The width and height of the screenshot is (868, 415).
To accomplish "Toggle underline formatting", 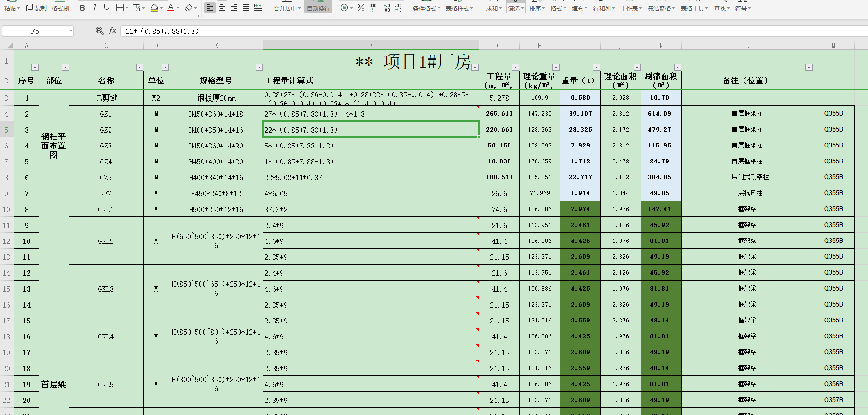I will tap(107, 8).
